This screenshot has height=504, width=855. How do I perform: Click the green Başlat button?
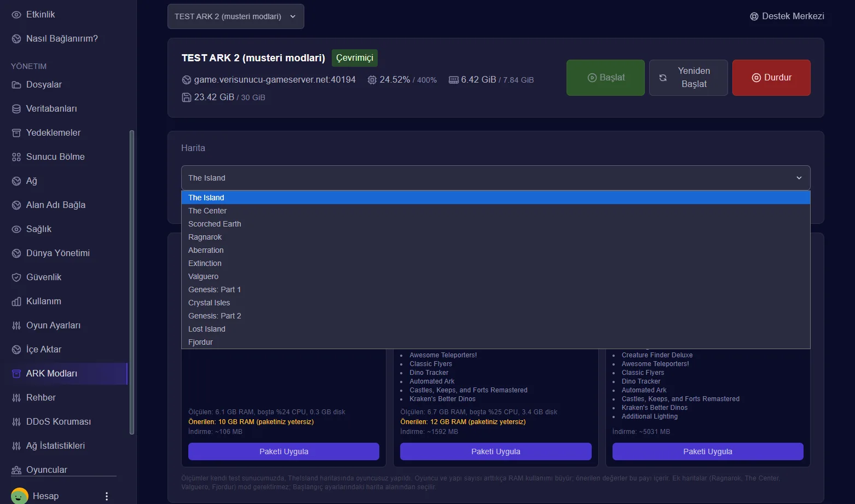(605, 78)
